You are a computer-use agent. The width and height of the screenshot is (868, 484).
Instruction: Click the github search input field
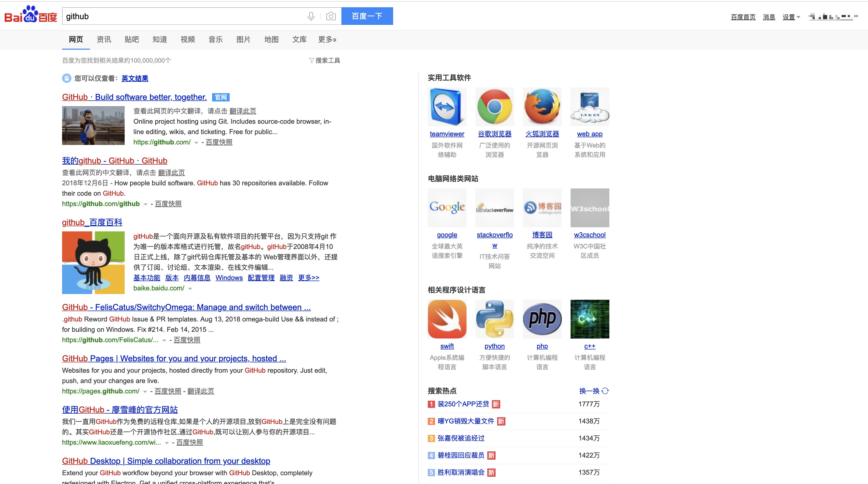coord(182,16)
